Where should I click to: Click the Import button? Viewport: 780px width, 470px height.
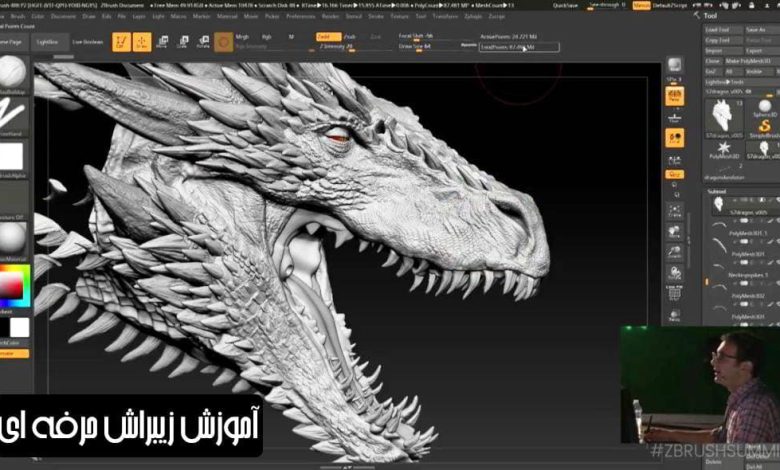click(723, 51)
